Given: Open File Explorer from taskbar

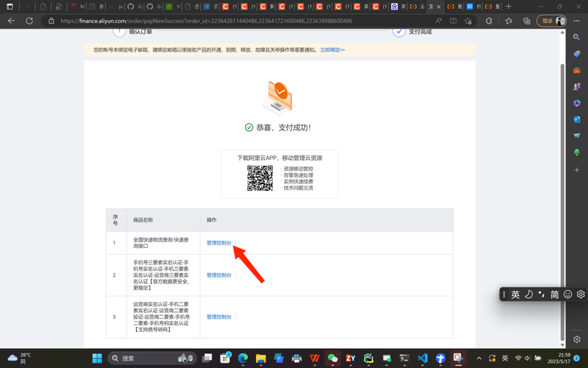Looking at the screenshot, I should coord(261,358).
